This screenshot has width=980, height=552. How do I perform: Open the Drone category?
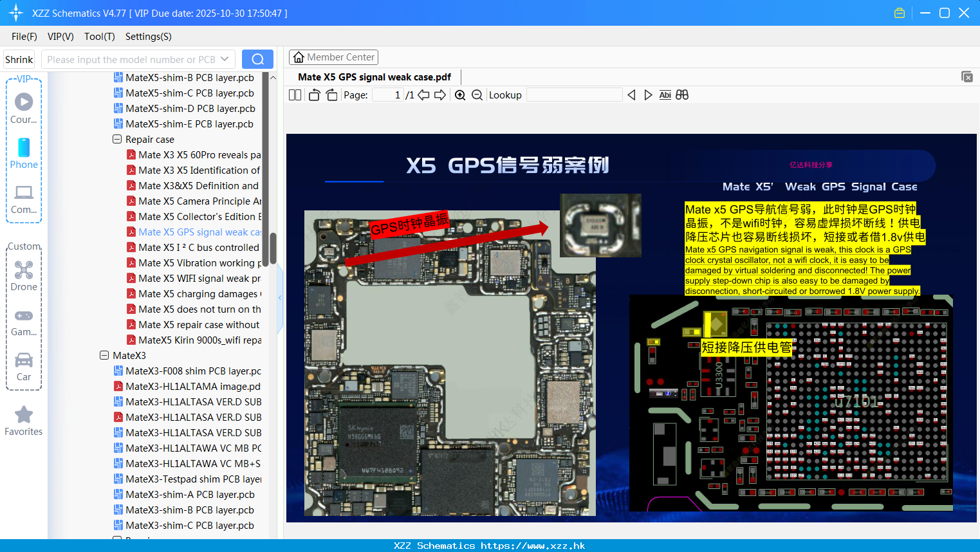(x=24, y=275)
